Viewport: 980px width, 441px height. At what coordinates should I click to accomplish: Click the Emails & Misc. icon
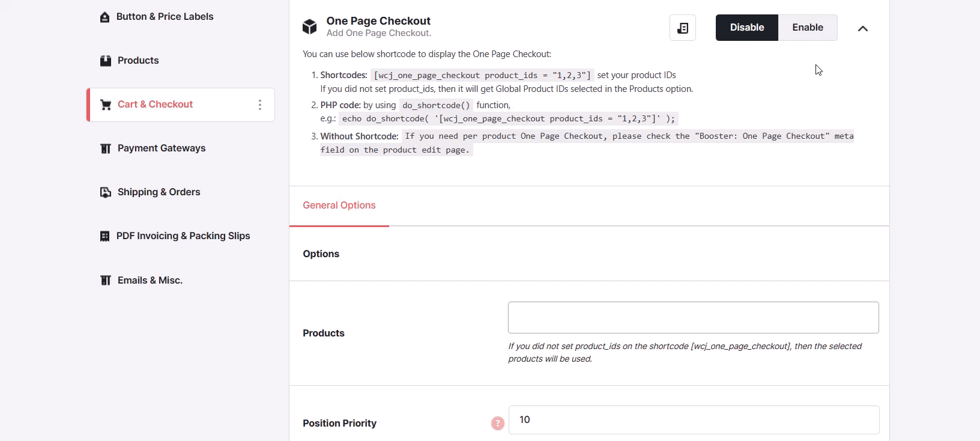[105, 280]
